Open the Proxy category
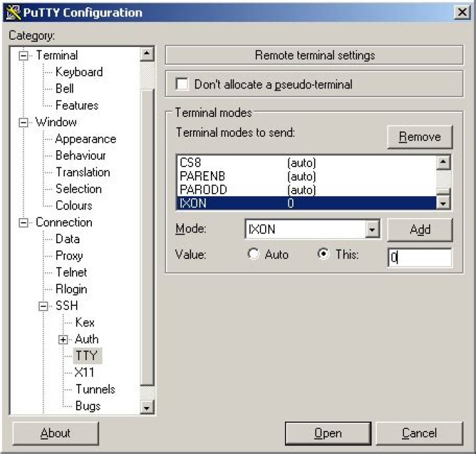The image size is (476, 454). pos(69,256)
